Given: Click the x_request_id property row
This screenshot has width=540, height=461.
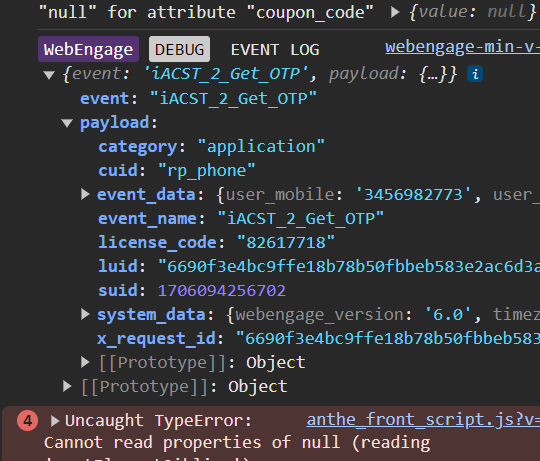Looking at the screenshot, I should (319, 338).
